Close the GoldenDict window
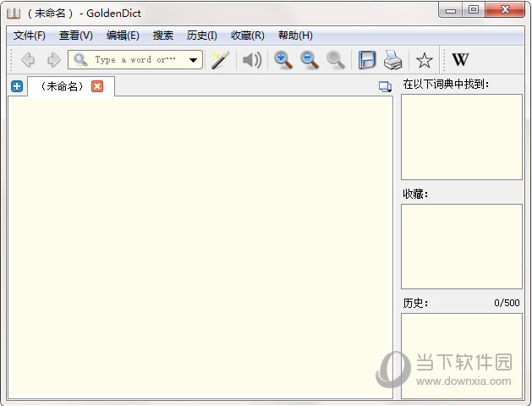532x406 pixels. (505, 10)
